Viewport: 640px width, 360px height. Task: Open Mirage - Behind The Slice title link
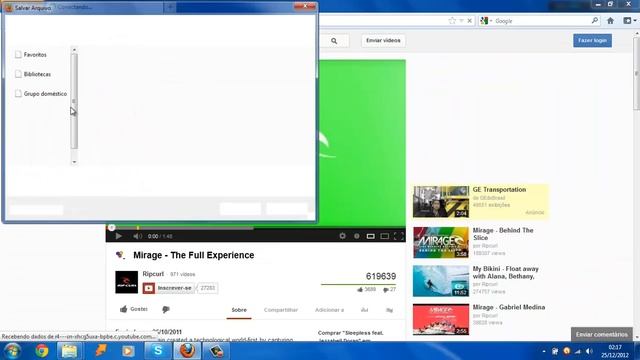pyautogui.click(x=503, y=234)
